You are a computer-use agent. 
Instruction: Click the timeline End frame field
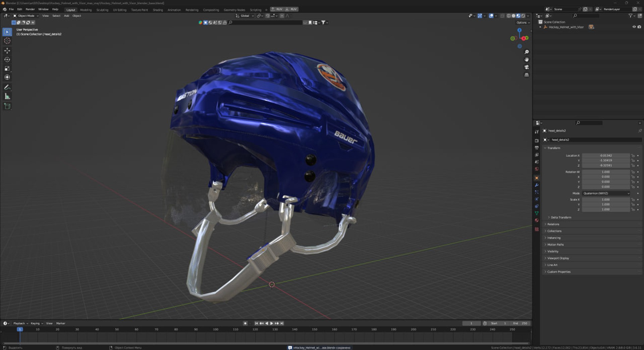(521, 323)
